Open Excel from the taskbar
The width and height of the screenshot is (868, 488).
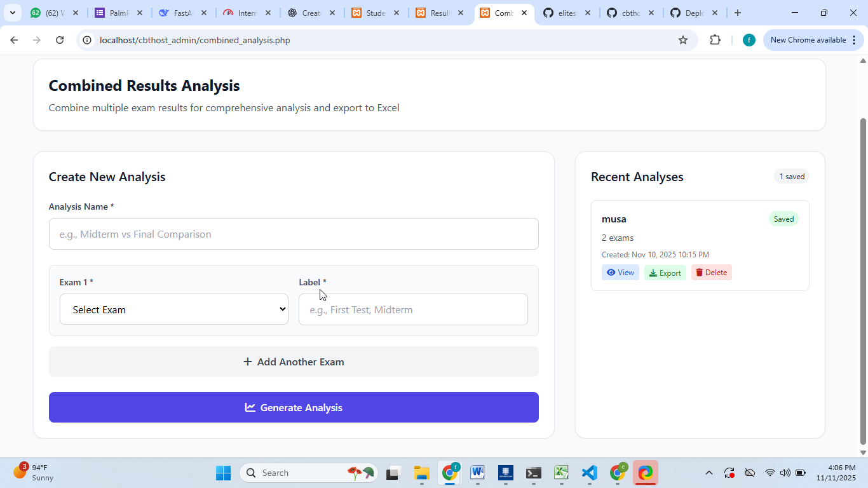click(x=561, y=473)
